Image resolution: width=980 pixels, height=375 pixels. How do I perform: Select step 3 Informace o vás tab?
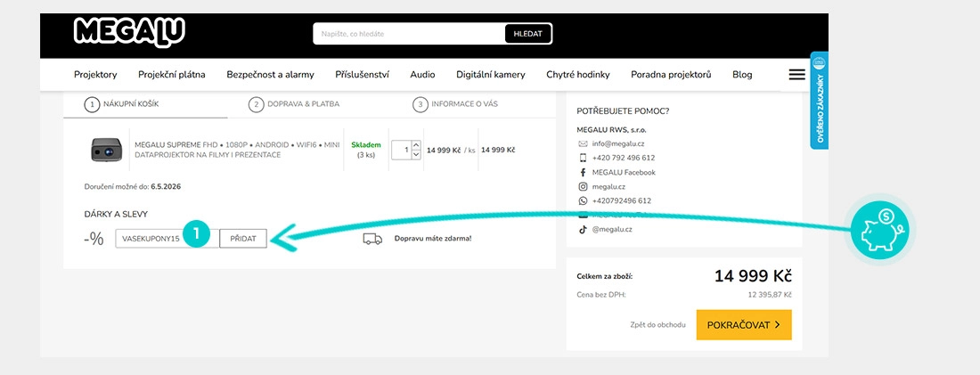[455, 104]
